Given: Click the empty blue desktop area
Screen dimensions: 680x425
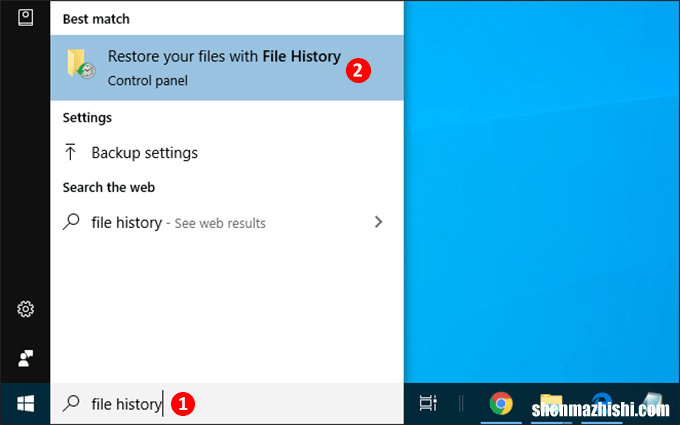Looking at the screenshot, I should pos(540,200).
